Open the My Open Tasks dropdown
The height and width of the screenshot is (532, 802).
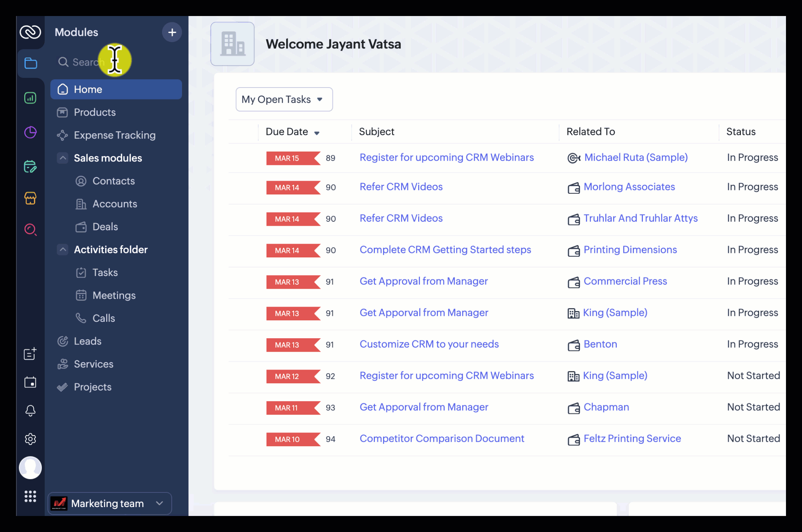[x=284, y=99]
